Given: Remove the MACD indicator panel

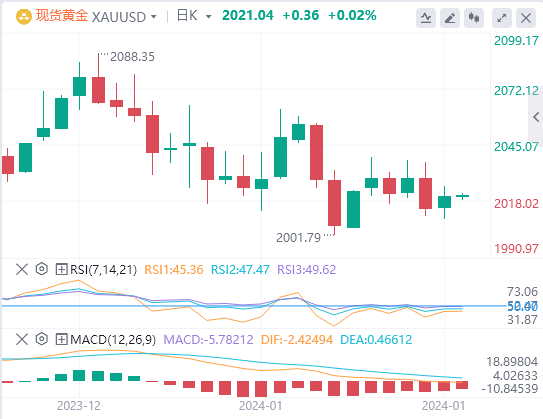Looking at the screenshot, I should [22, 339].
